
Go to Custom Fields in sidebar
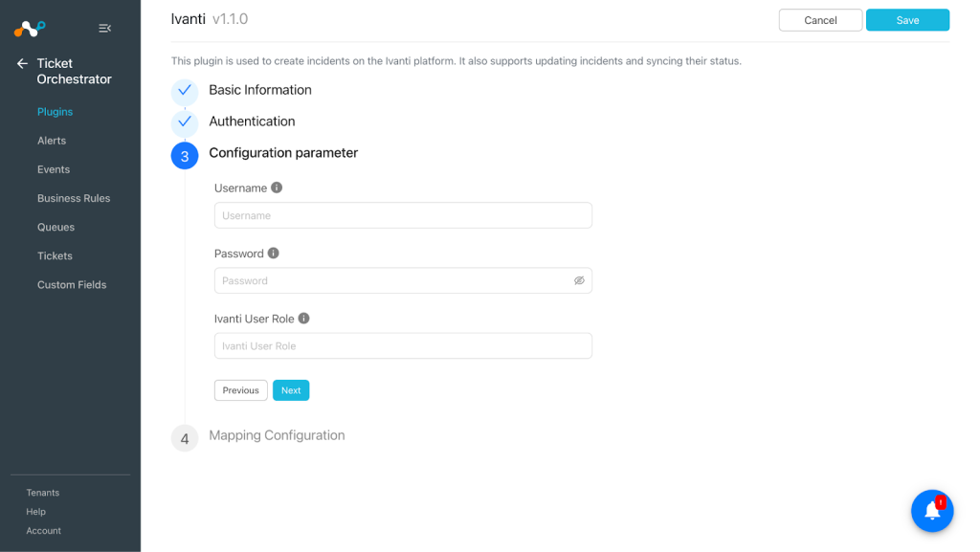(x=72, y=285)
